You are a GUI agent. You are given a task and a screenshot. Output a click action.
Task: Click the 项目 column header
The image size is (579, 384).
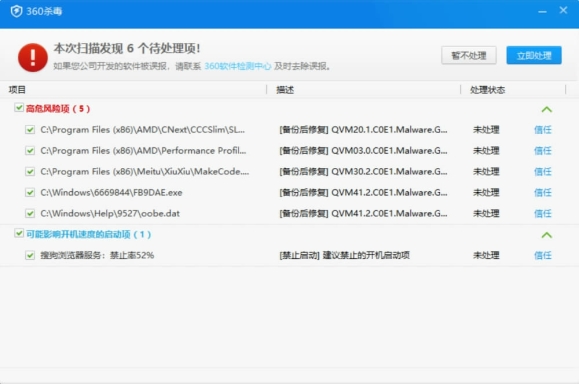17,90
